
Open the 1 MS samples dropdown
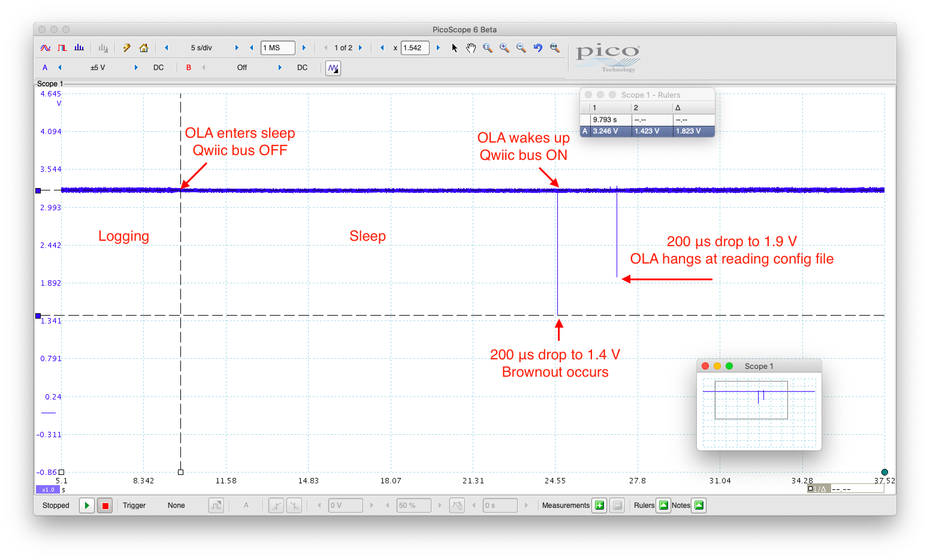(277, 47)
